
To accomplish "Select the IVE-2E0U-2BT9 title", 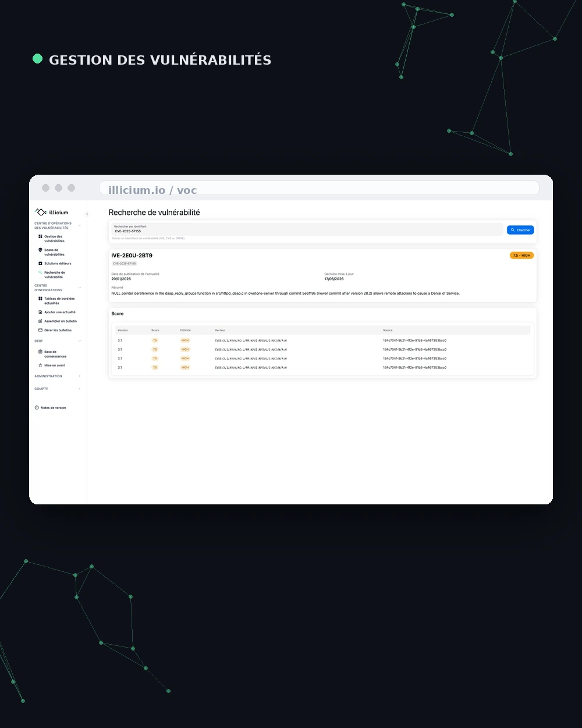I will [132, 255].
